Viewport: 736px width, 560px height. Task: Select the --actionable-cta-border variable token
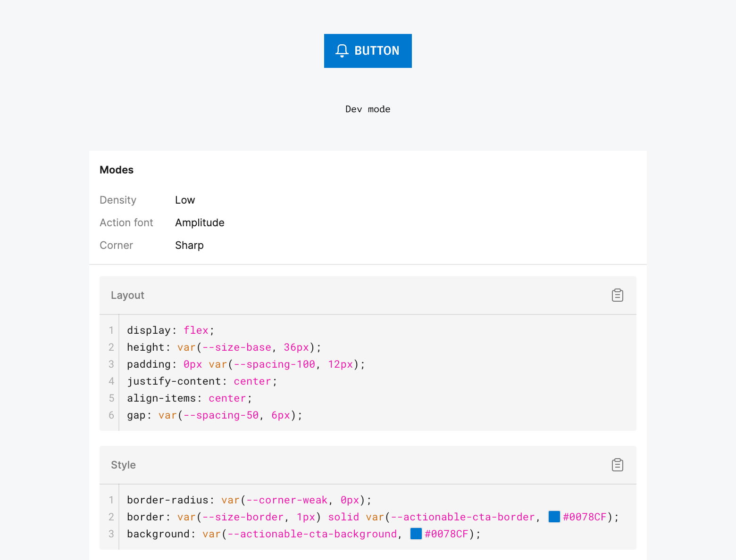463,517
